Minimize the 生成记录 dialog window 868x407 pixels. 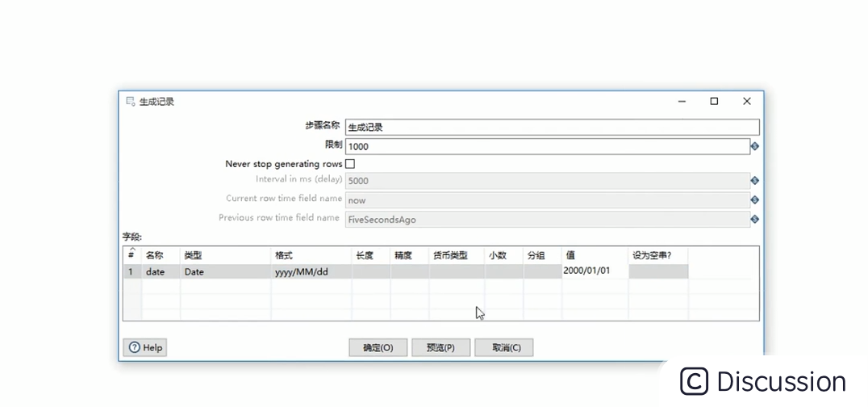point(682,102)
